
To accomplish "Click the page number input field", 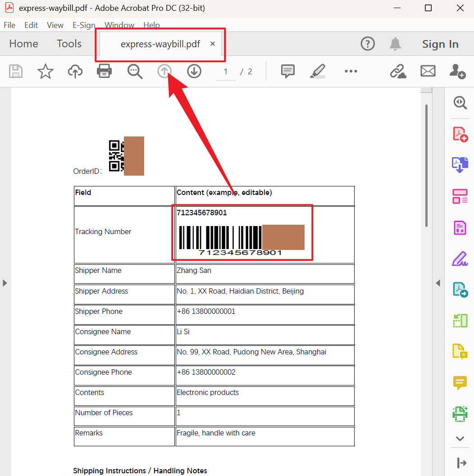I will pyautogui.click(x=226, y=72).
